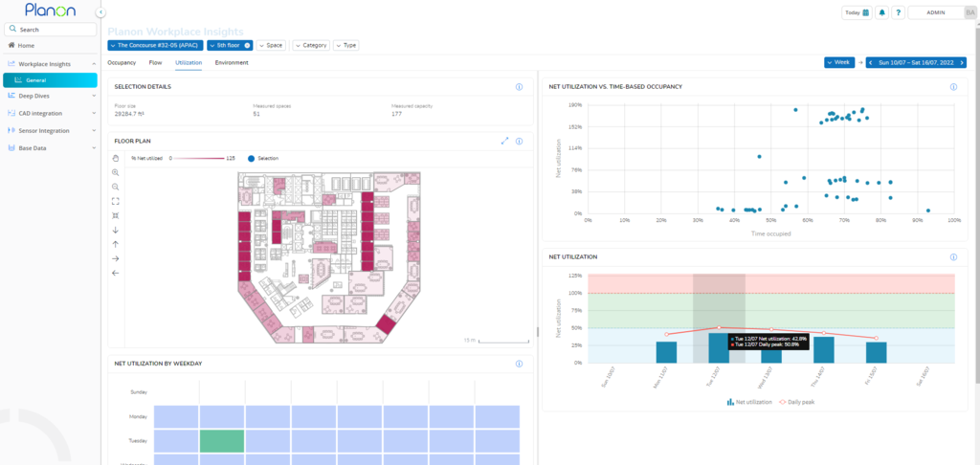Viewport: 980px width, 465px height.
Task: Zoom out of the floor plan
Action: [116, 187]
